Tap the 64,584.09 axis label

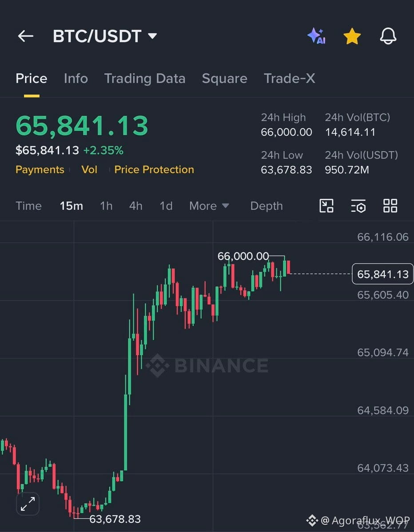click(x=383, y=410)
